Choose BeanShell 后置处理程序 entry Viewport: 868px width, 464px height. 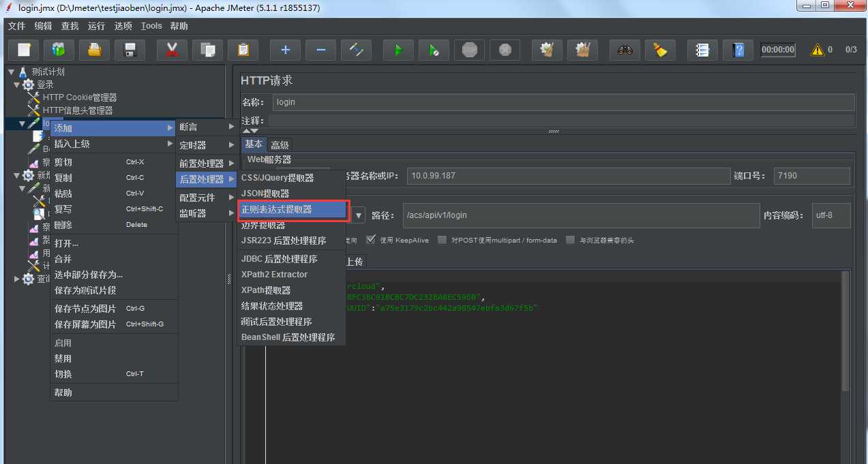[x=291, y=337]
